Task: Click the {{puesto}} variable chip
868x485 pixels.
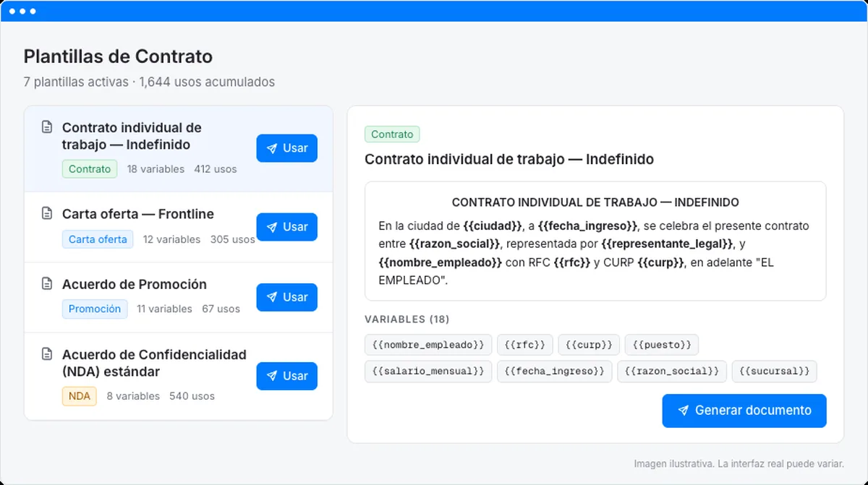Action: point(662,345)
